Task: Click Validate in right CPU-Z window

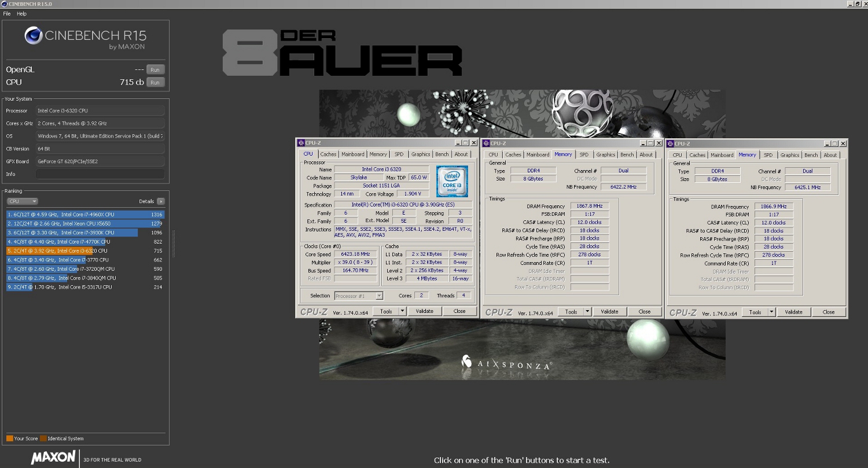Action: (793, 312)
